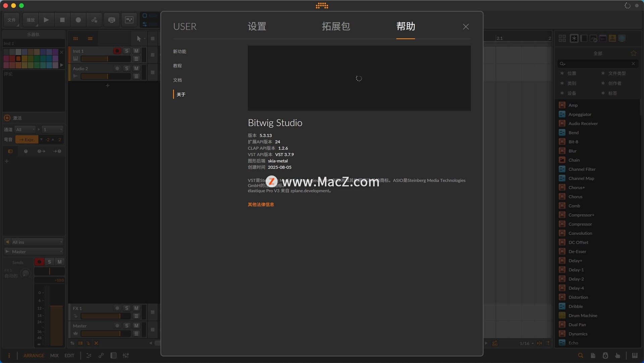The width and height of the screenshot is (644, 363).
Task: Pick the orange color swatch selected
Action: coord(18,58)
